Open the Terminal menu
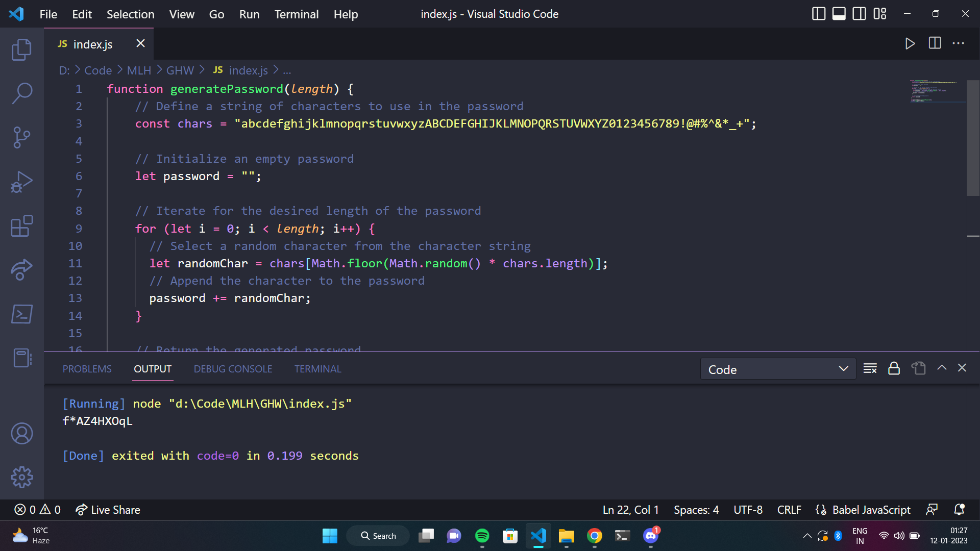This screenshot has height=551, width=980. point(296,14)
